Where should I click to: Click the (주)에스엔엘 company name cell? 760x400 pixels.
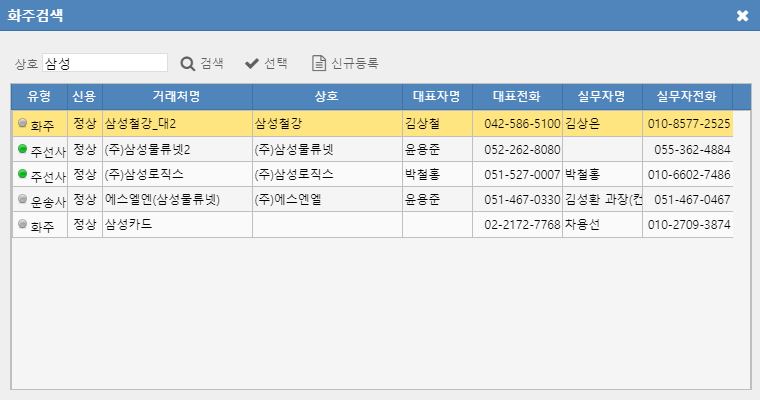pos(327,199)
